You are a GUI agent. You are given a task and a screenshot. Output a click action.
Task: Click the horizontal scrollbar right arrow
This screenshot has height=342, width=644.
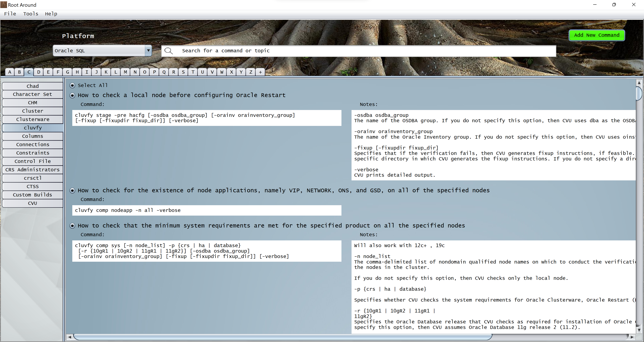[x=632, y=337]
